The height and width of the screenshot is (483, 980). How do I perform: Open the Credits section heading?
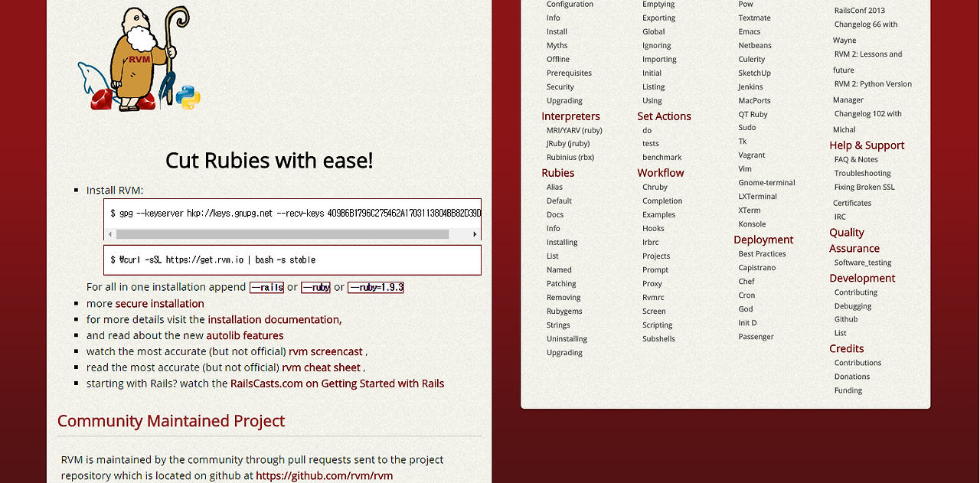pos(847,349)
